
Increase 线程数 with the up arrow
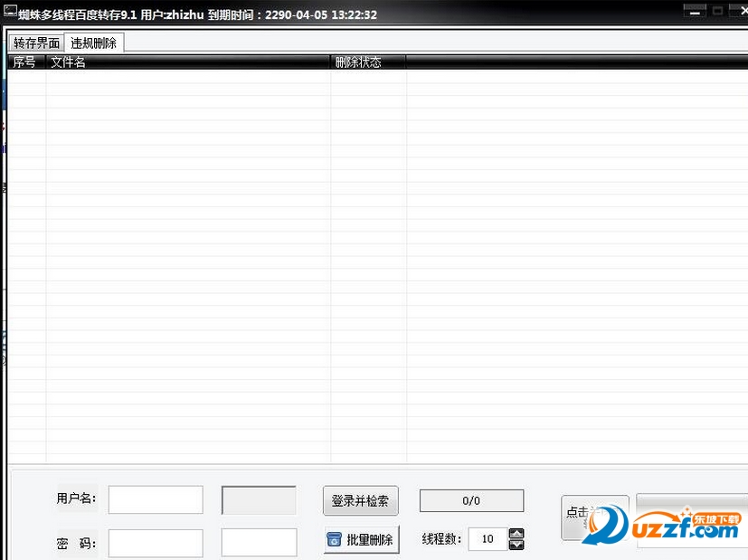click(x=516, y=534)
